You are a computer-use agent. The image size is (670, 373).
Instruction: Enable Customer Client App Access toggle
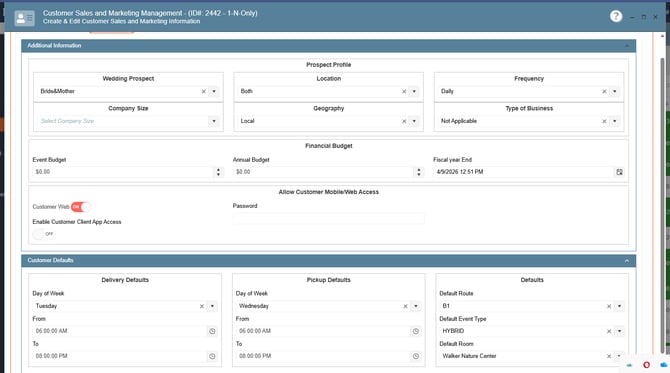44,234
